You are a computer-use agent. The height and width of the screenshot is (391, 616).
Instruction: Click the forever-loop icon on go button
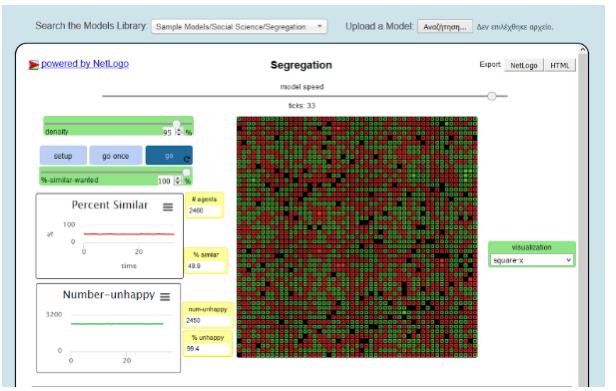point(187,159)
